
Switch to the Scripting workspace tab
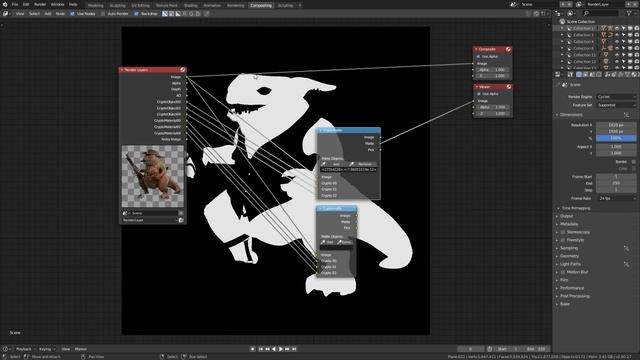coord(285,6)
